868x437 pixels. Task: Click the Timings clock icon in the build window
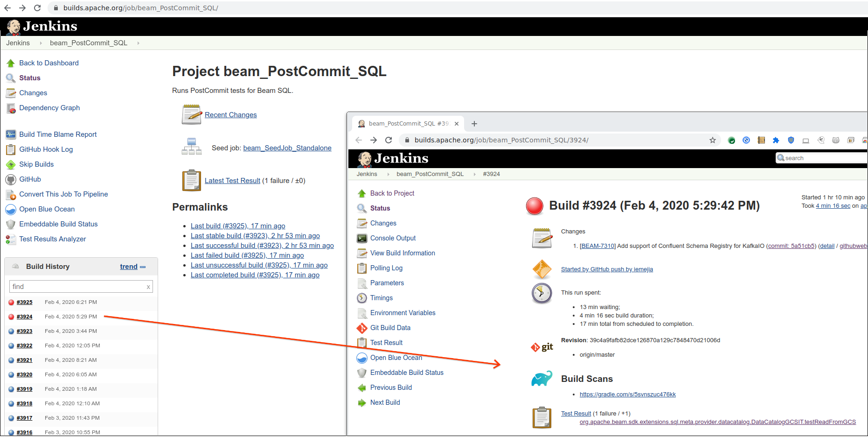pos(362,298)
